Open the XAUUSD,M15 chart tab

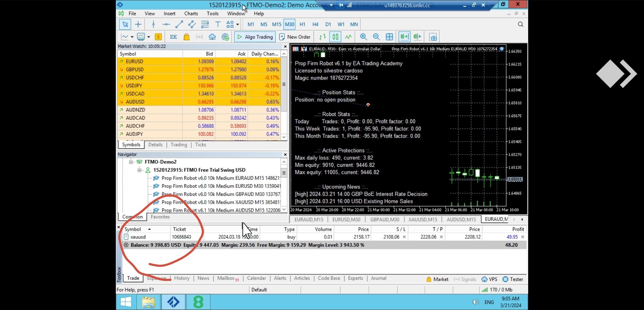coord(423,219)
